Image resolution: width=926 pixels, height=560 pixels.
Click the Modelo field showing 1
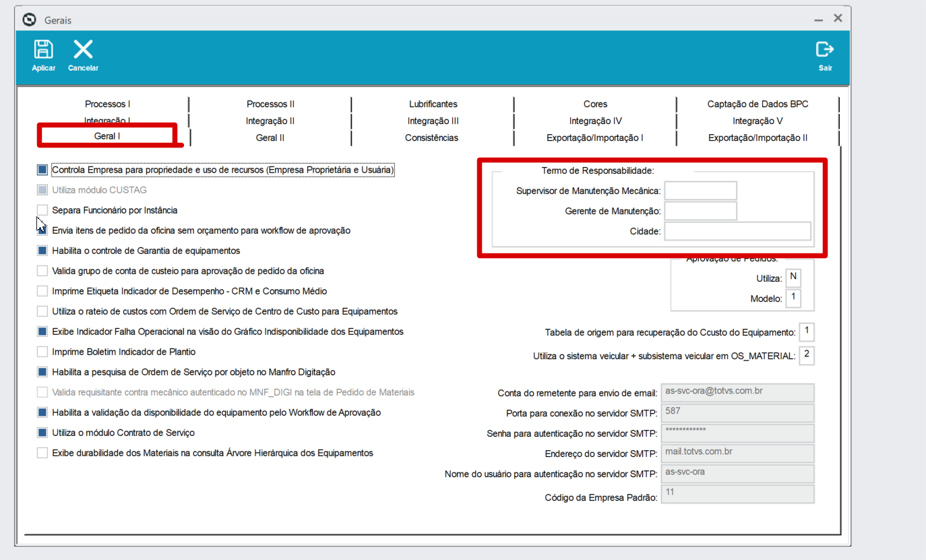pos(793,298)
